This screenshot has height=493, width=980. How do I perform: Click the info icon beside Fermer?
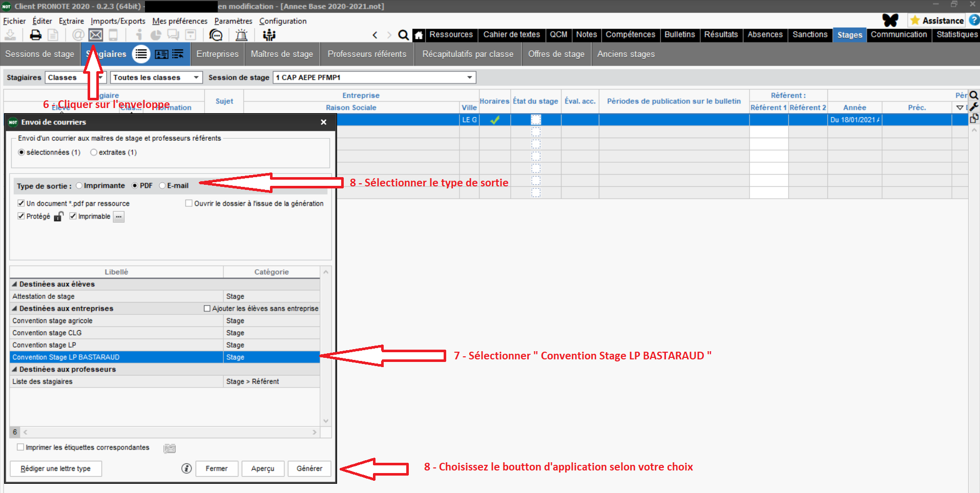(186, 468)
